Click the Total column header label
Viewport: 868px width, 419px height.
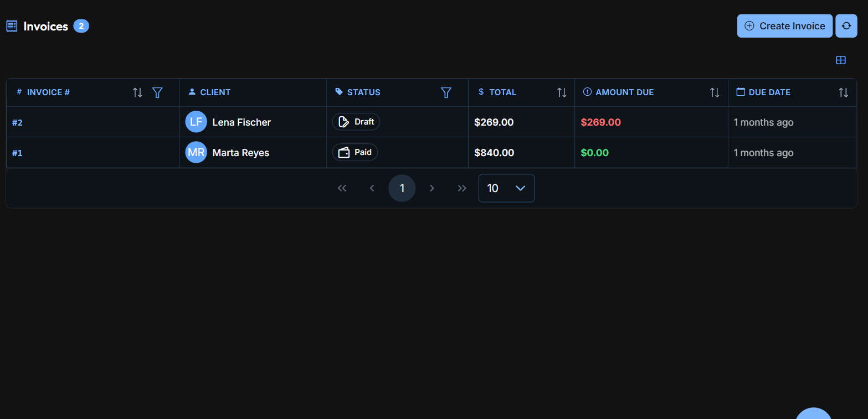[x=502, y=92]
